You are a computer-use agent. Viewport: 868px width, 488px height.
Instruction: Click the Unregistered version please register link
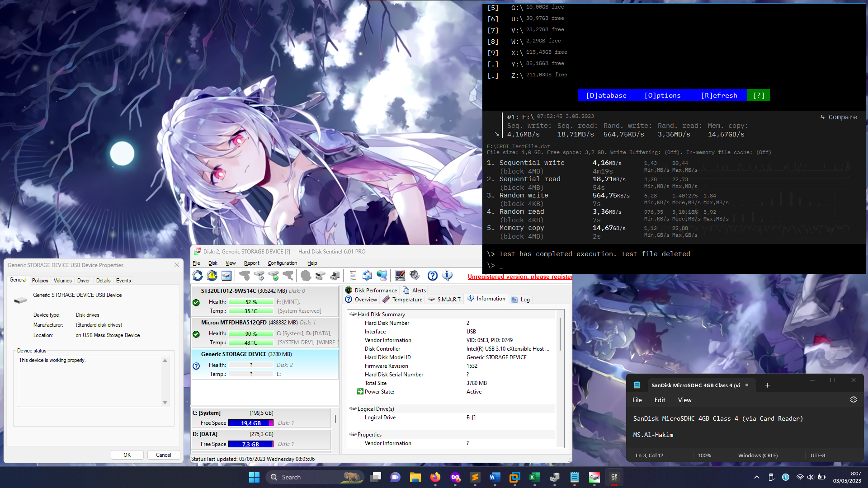pos(520,277)
